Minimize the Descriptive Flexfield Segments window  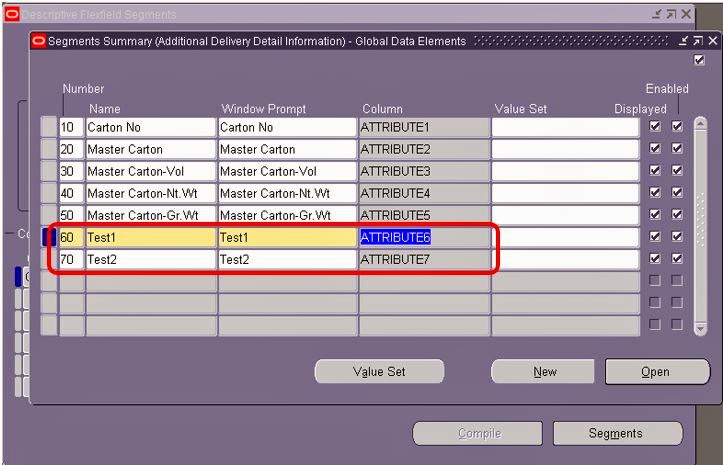[657, 14]
